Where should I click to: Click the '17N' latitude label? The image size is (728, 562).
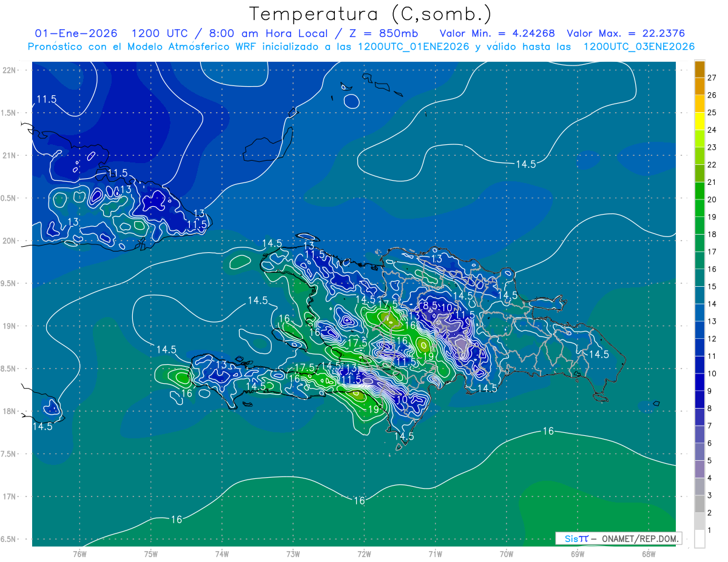coord(10,497)
